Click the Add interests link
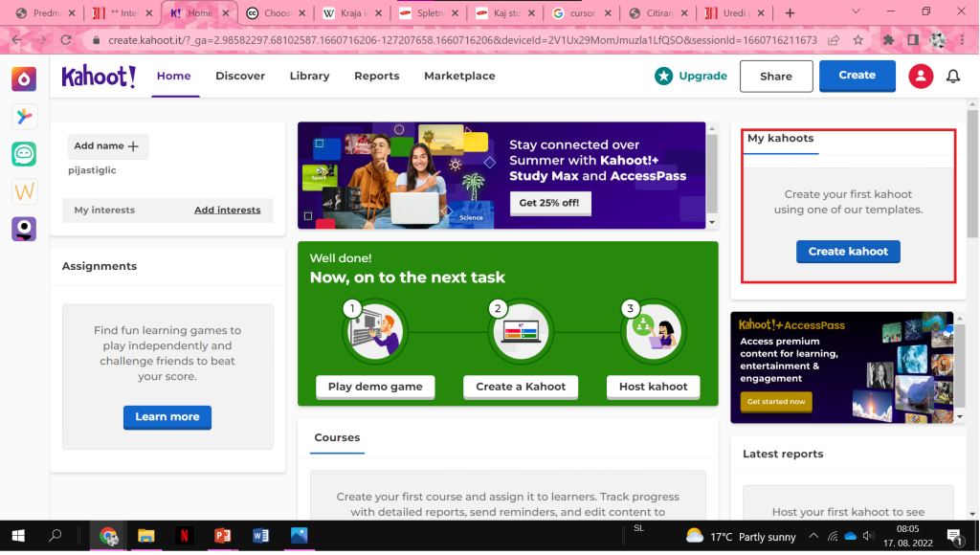This screenshot has width=980, height=555. click(x=228, y=210)
